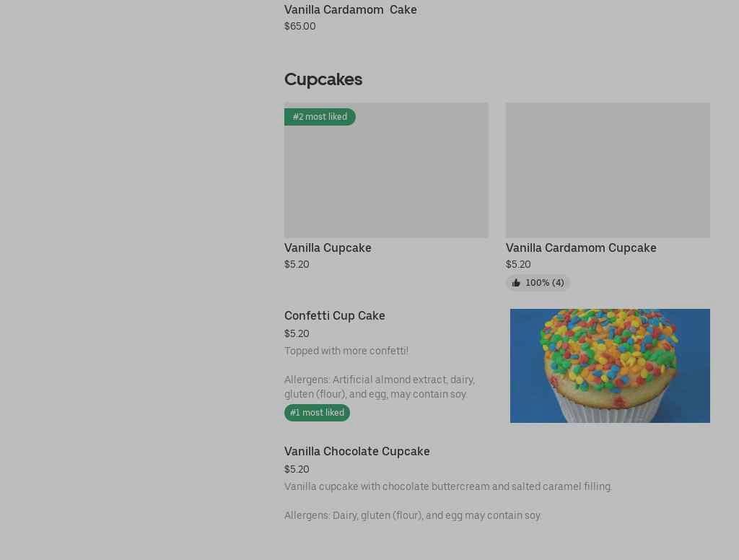Click the Confetti Cup Cake allergens text
739x560 pixels.
click(x=379, y=387)
